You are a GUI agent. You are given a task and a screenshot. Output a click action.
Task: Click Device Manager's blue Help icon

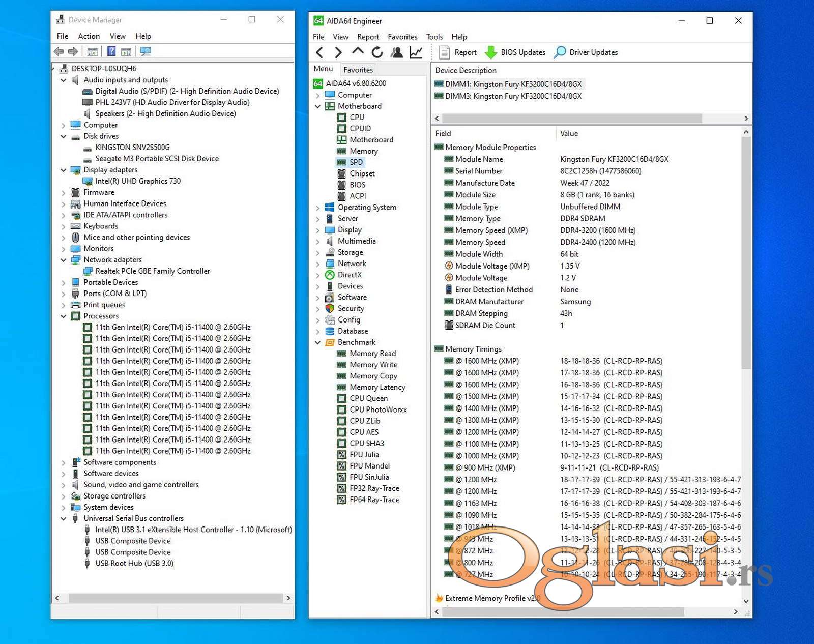pos(111,51)
